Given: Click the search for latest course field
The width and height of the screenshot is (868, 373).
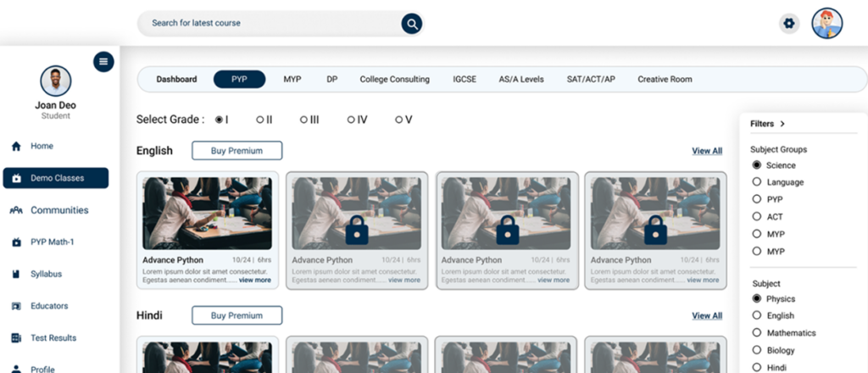Looking at the screenshot, I should coord(271,24).
